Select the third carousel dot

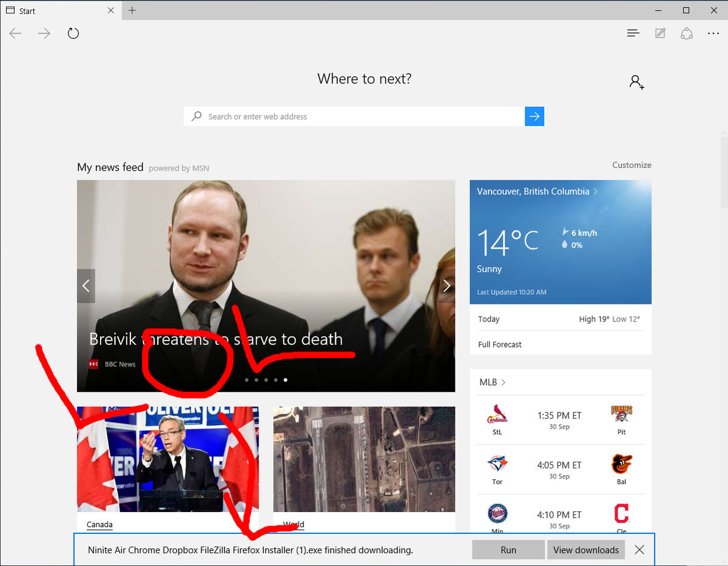[266, 380]
